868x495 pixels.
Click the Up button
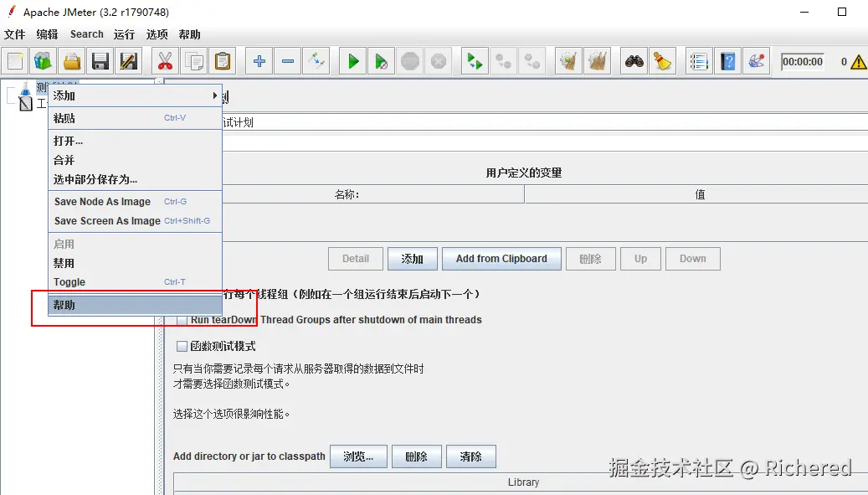coord(640,259)
